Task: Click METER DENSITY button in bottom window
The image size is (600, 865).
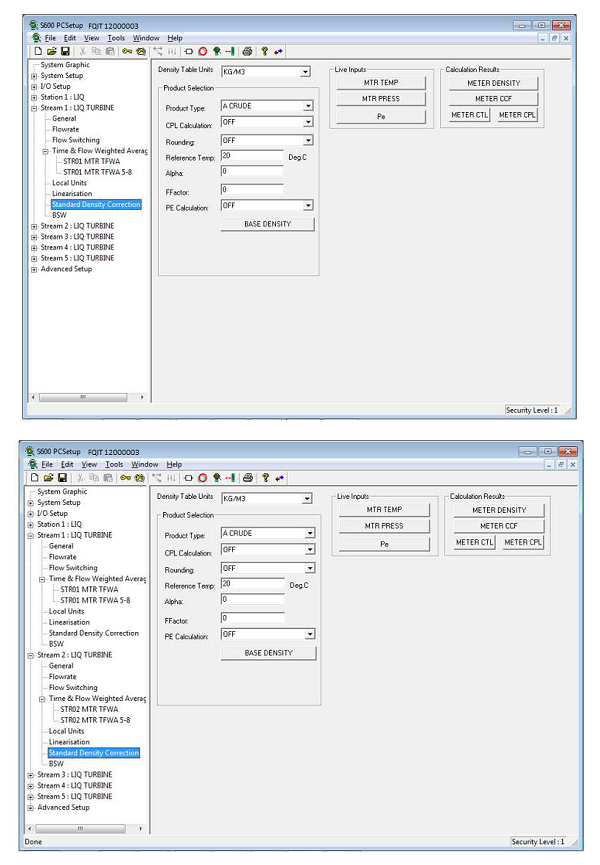Action: pyautogui.click(x=499, y=510)
